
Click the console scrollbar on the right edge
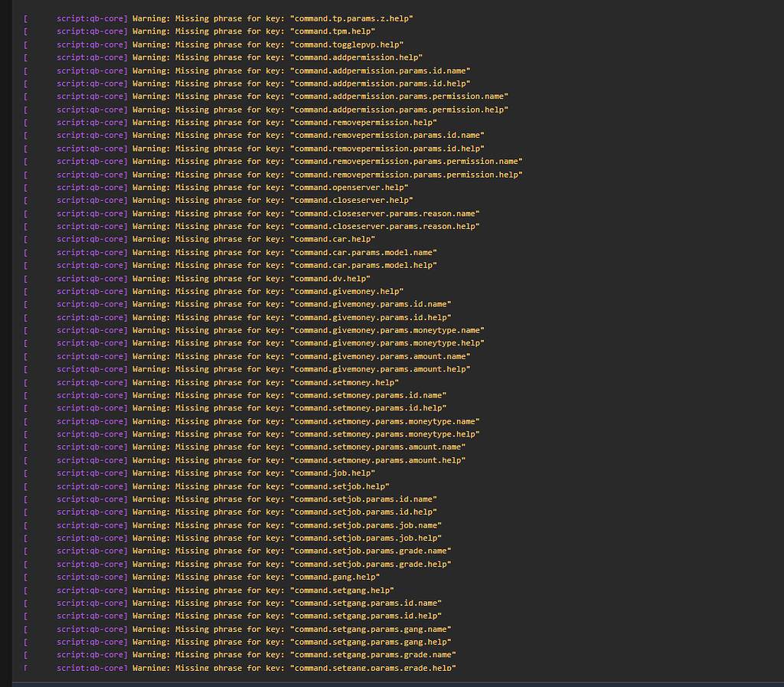pos(780,337)
